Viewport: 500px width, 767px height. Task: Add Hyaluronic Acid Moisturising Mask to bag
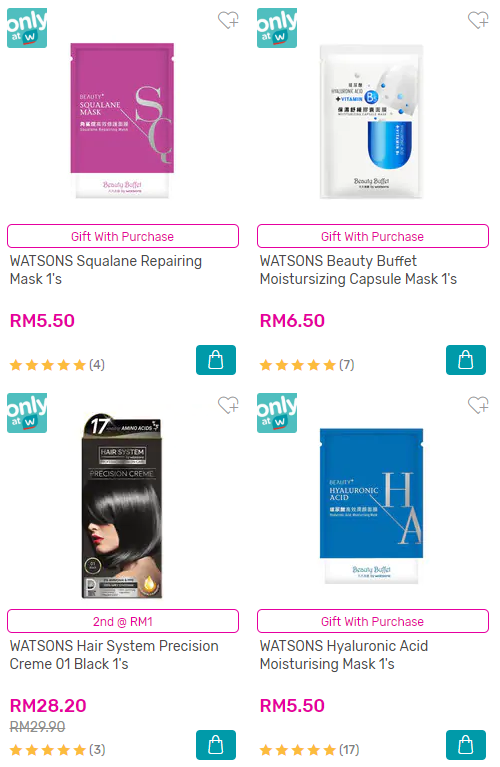point(466,745)
